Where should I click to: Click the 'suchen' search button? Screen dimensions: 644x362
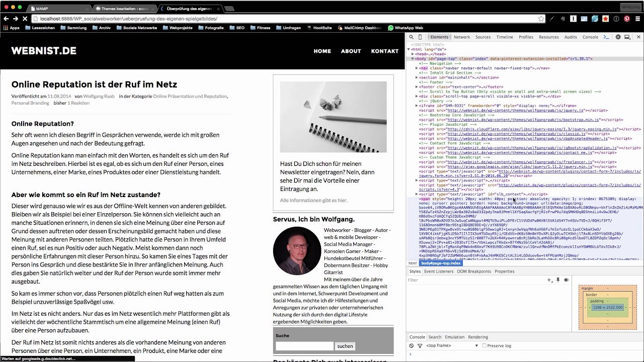(x=345, y=346)
